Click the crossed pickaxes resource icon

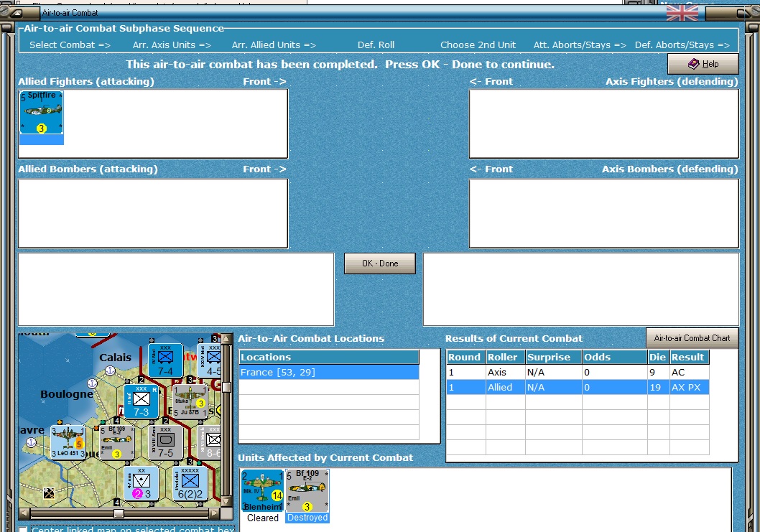(x=49, y=493)
